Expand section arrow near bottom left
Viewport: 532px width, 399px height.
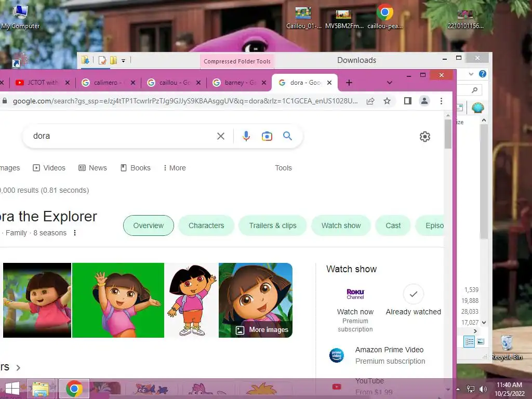18,368
